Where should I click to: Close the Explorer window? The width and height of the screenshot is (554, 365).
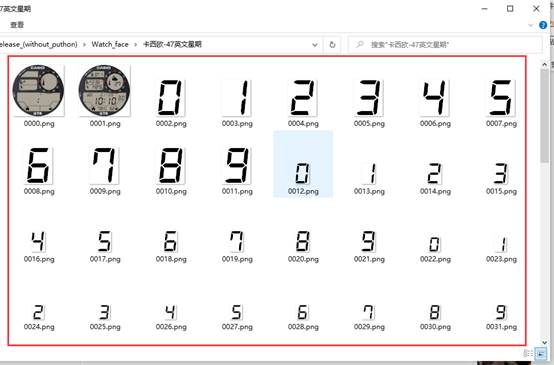click(536, 9)
